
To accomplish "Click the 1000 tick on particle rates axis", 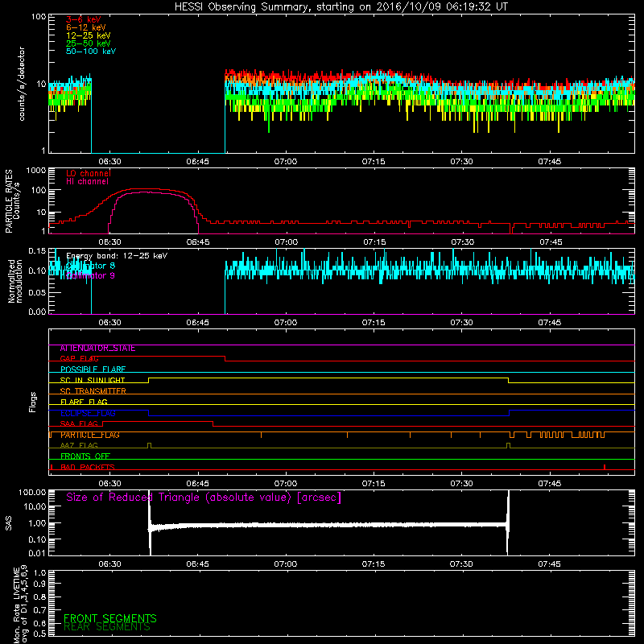I will pyautogui.click(x=36, y=171).
